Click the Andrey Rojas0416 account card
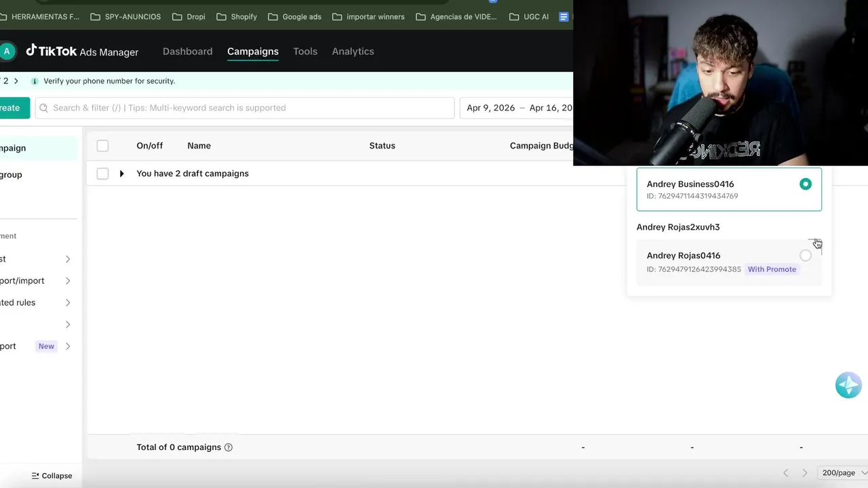 tap(729, 262)
